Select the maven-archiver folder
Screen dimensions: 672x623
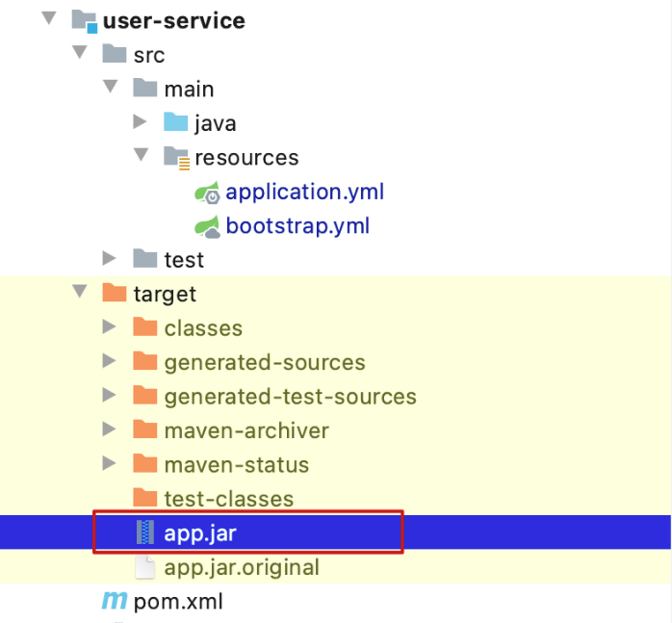pyautogui.click(x=246, y=430)
